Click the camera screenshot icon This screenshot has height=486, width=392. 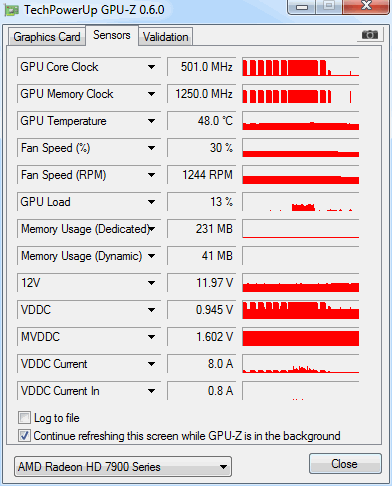(x=370, y=35)
